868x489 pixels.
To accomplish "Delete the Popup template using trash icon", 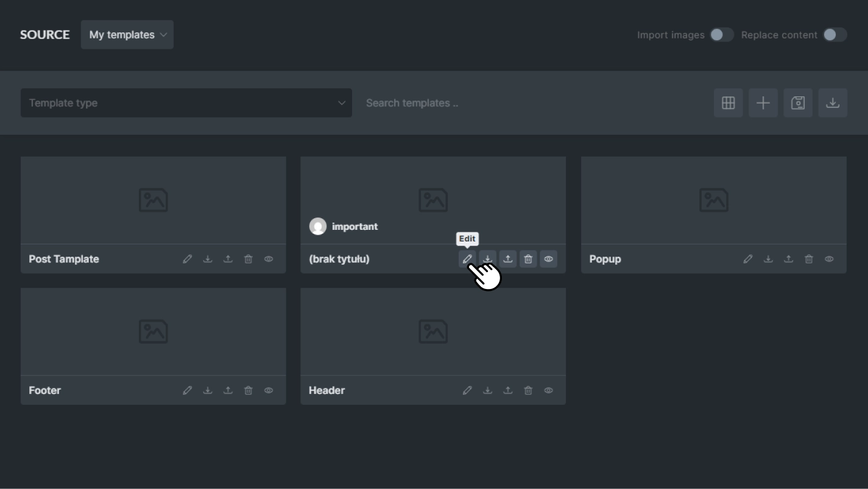I will [809, 259].
